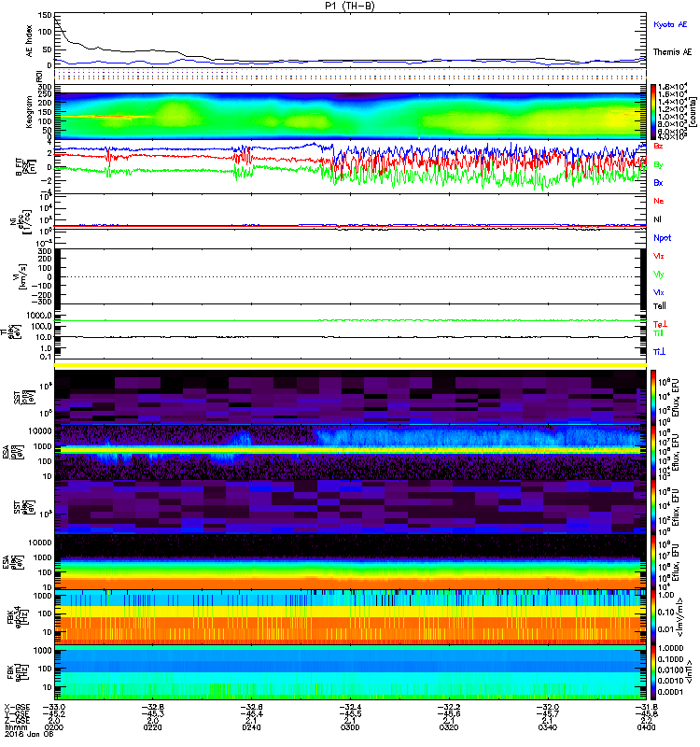Click the X-GSE value -33.0
This screenshot has height=747, width=700.
[x=54, y=707]
